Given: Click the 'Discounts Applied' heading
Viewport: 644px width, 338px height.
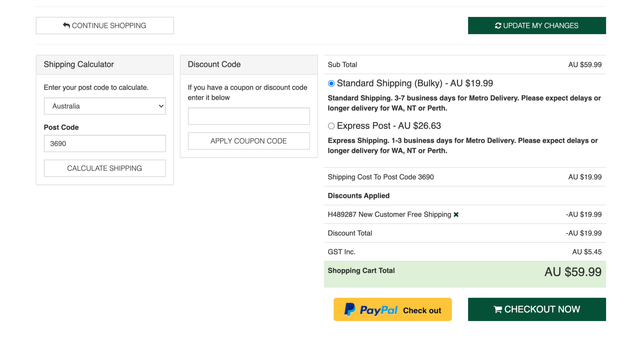Looking at the screenshot, I should click(x=359, y=196).
